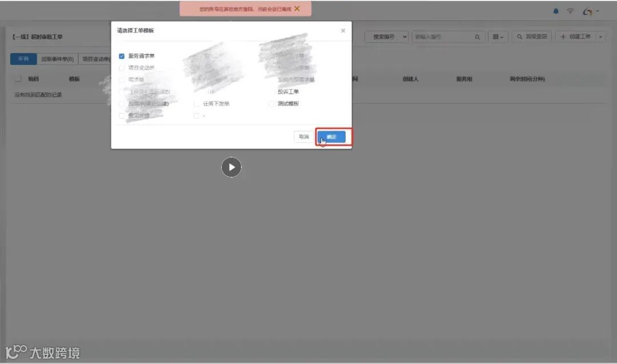Click the 创建工单 create ticket button
The image size is (617, 364).
tap(576, 37)
